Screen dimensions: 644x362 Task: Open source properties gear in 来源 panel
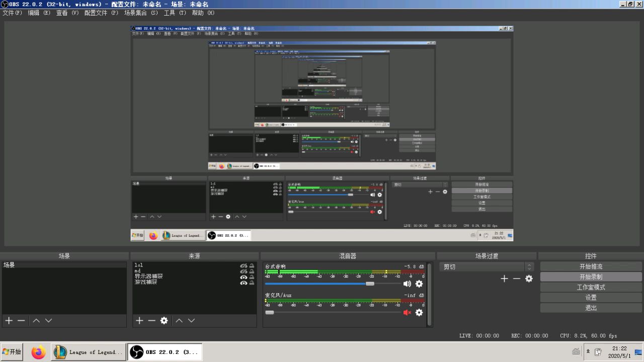164,320
